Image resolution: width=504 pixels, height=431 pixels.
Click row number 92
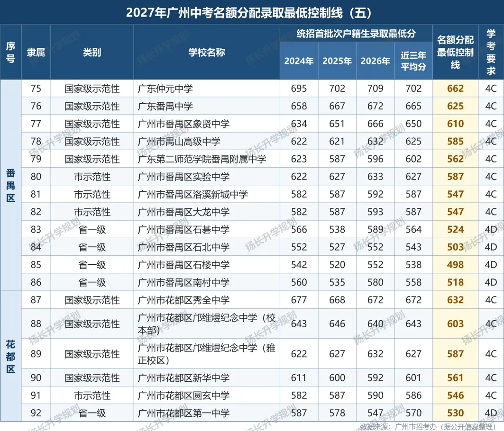[x=36, y=413]
